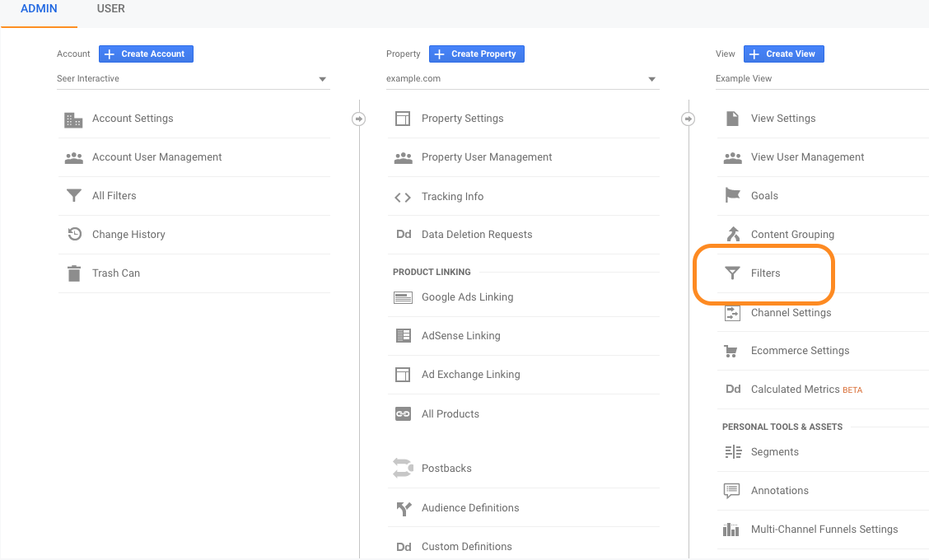Image resolution: width=929 pixels, height=560 pixels.
Task: Click the All Filters funnel icon
Action: (x=73, y=196)
